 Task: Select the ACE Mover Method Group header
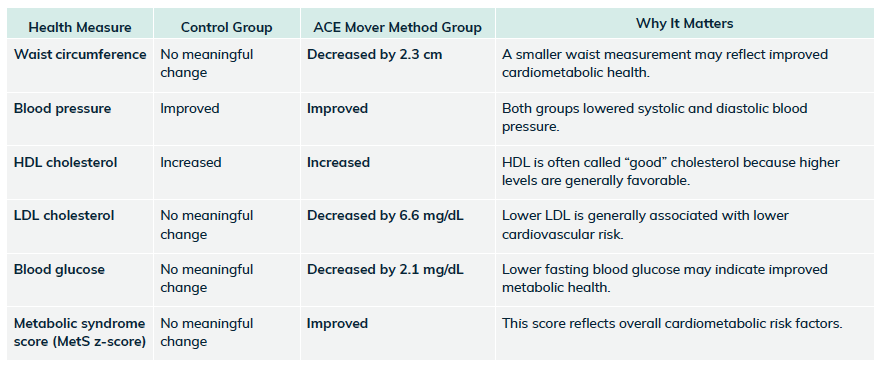[x=397, y=27]
